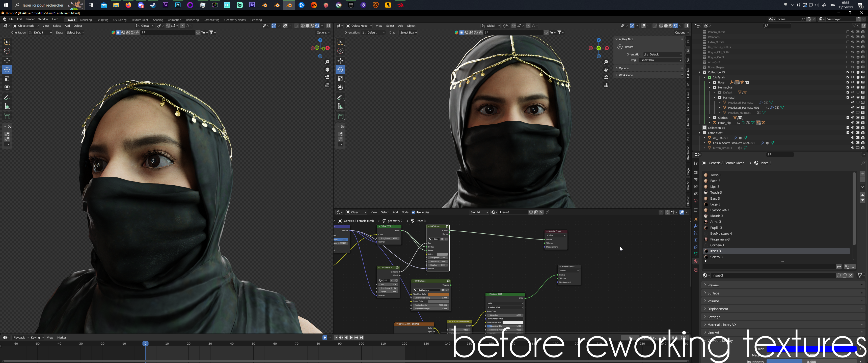Disable rendering for Headscarf_Halmasti.001 camera icon
This screenshot has height=363, width=868.
tap(863, 107)
